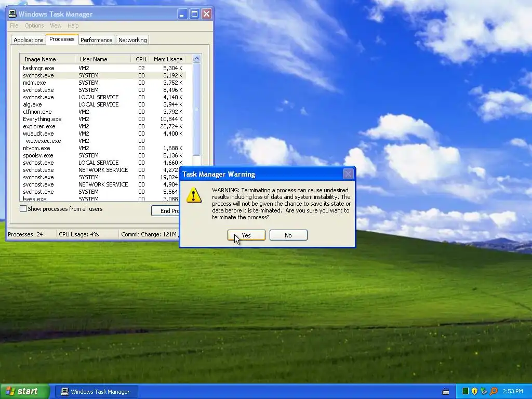The height and width of the screenshot is (399, 532).
Task: Open the Help menu
Action: click(x=73, y=25)
